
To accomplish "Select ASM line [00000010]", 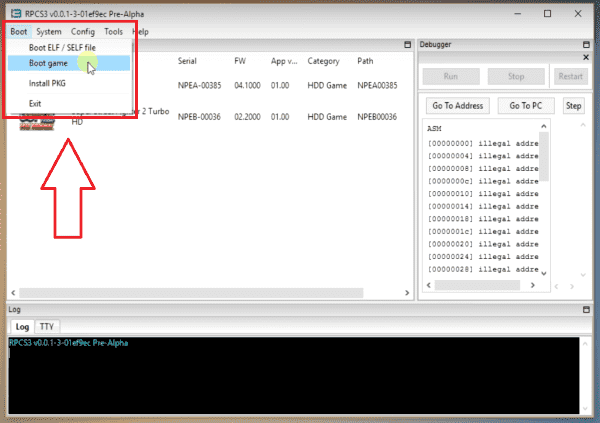I will pos(483,194).
